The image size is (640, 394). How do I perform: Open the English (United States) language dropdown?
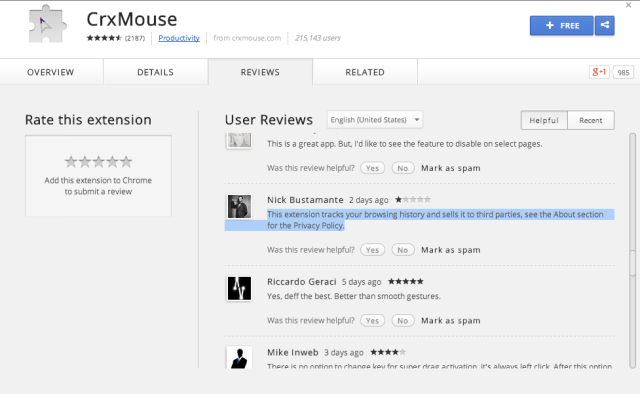coord(375,120)
